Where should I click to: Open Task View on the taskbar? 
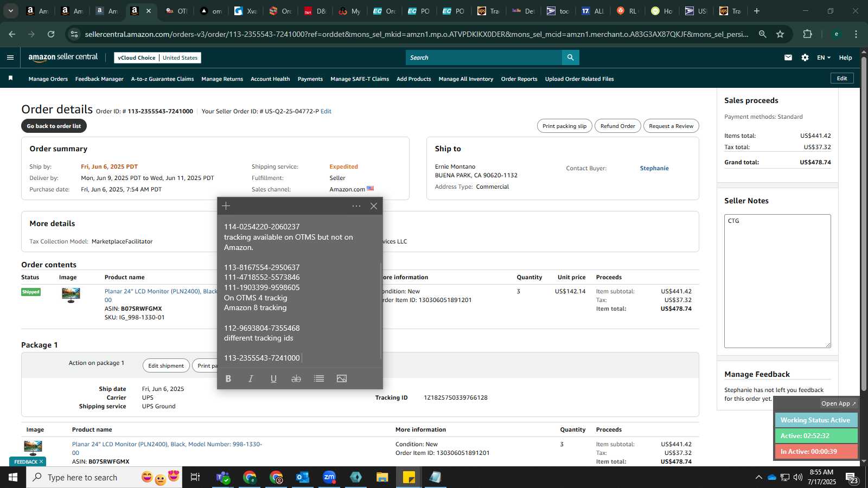[195, 477]
